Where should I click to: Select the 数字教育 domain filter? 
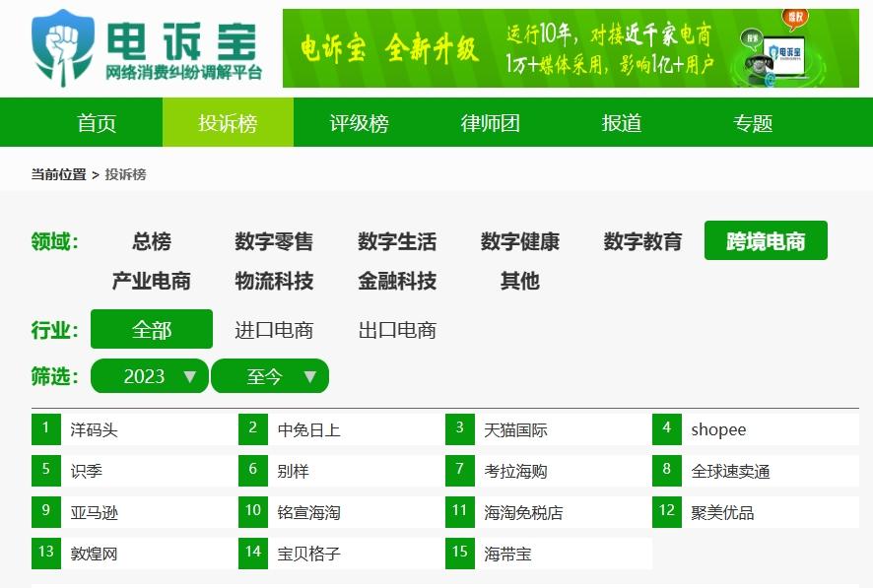[642, 241]
